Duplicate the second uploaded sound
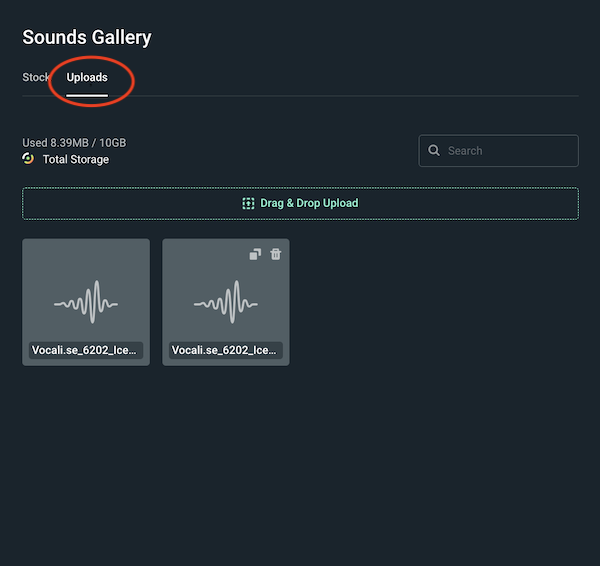The image size is (600, 566). (x=255, y=254)
